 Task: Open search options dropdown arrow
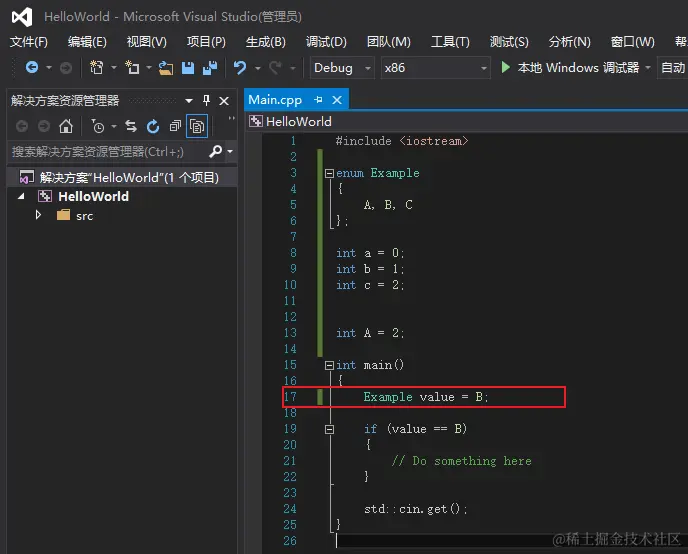230,151
